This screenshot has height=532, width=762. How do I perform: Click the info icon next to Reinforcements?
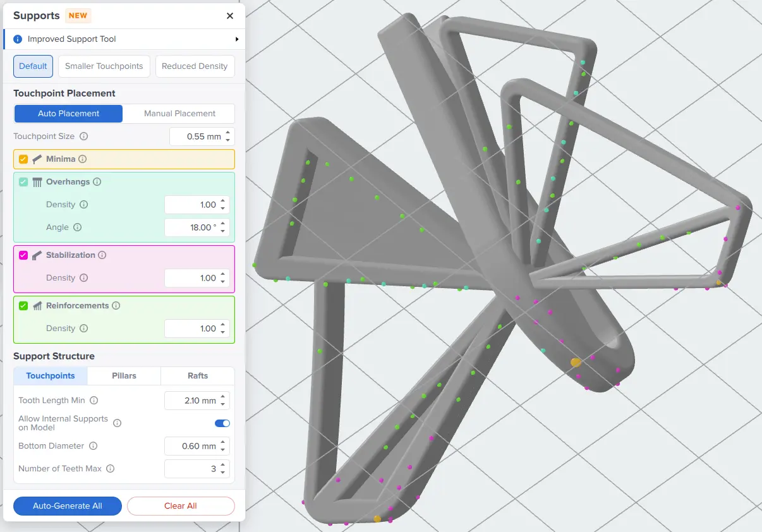pyautogui.click(x=116, y=306)
